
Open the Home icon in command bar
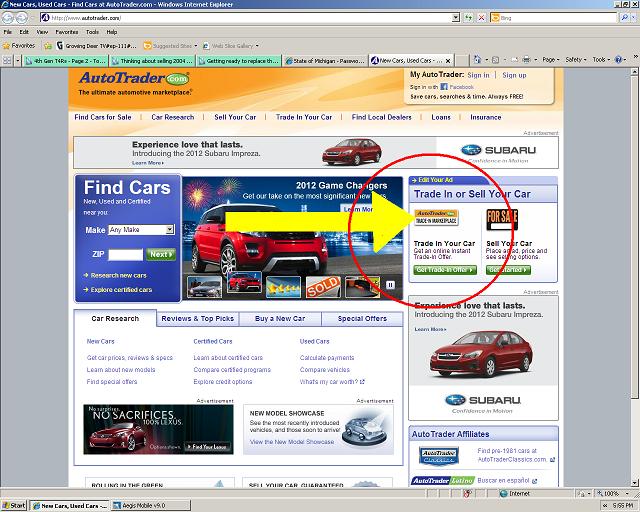tap(477, 60)
